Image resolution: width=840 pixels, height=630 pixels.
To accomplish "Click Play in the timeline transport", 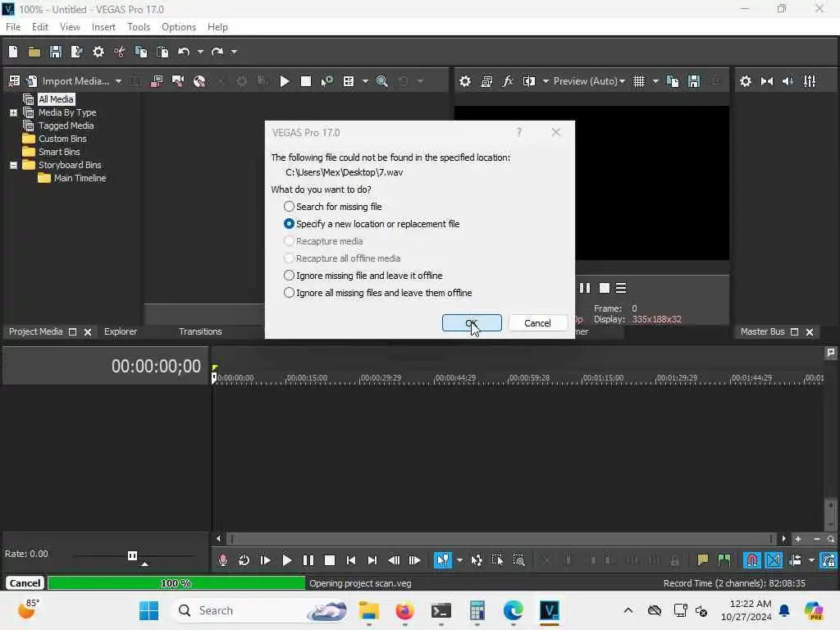I will pos(286,560).
